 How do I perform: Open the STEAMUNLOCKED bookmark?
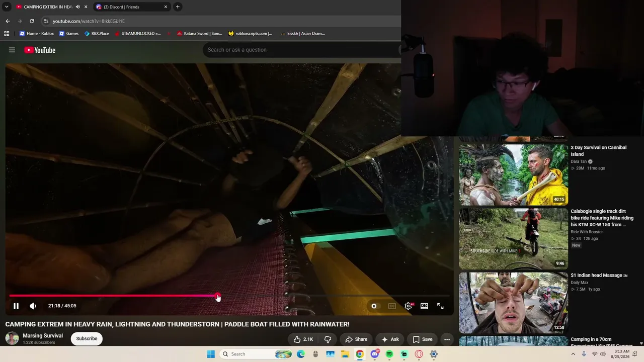tap(137, 34)
